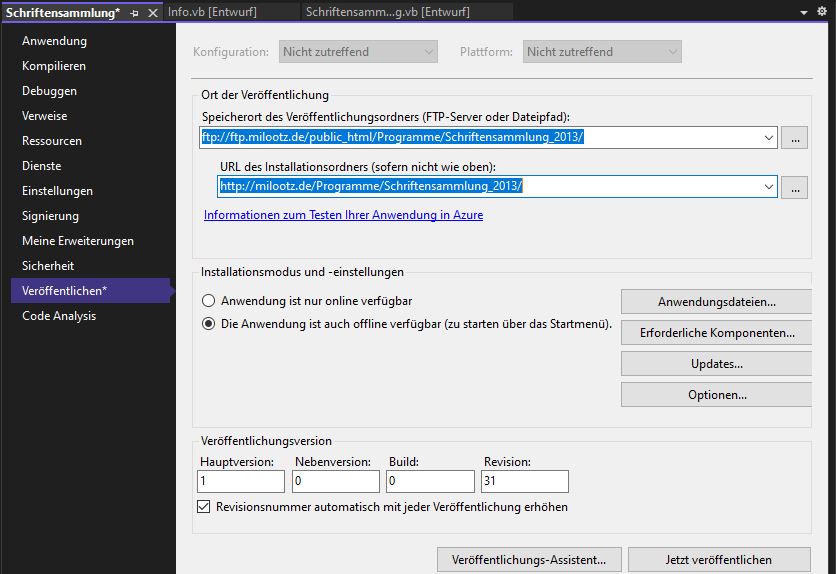This screenshot has height=574, width=836.
Task: Browse for the publish folder location
Action: click(x=794, y=138)
